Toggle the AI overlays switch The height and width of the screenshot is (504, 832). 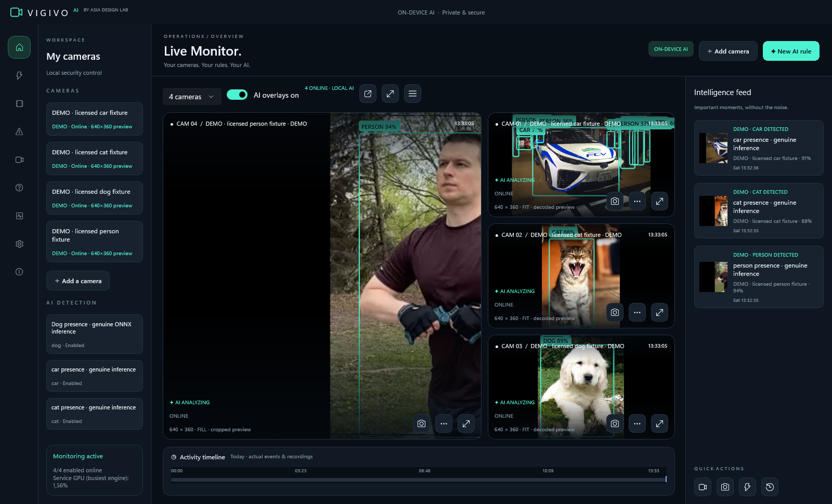pos(237,95)
